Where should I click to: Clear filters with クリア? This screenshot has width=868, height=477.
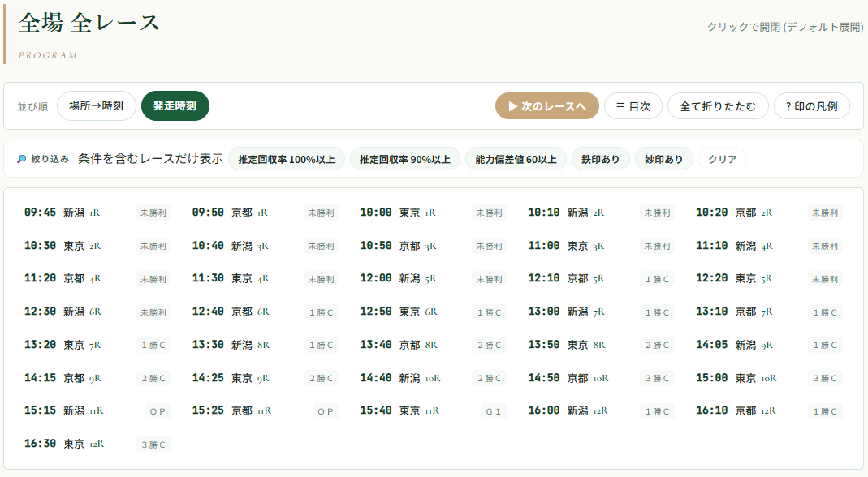point(723,159)
